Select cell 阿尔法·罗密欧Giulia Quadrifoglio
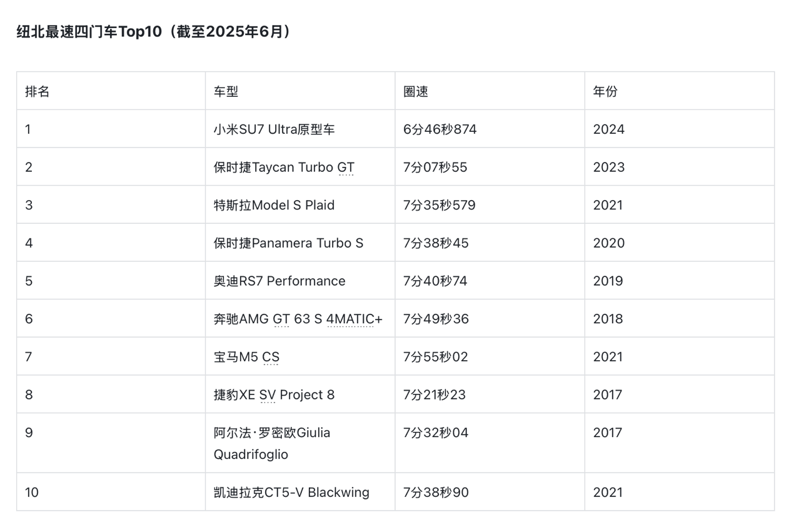794x532 pixels. (x=300, y=443)
